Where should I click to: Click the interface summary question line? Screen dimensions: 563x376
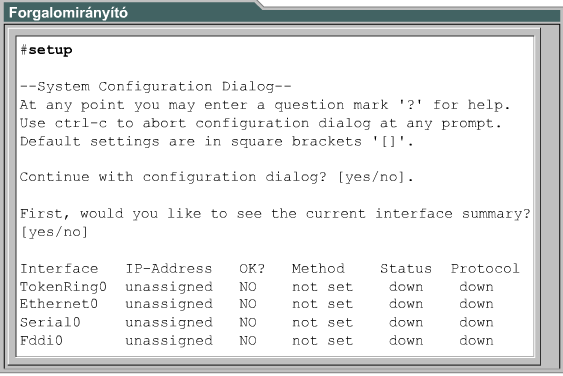[x=275, y=214]
